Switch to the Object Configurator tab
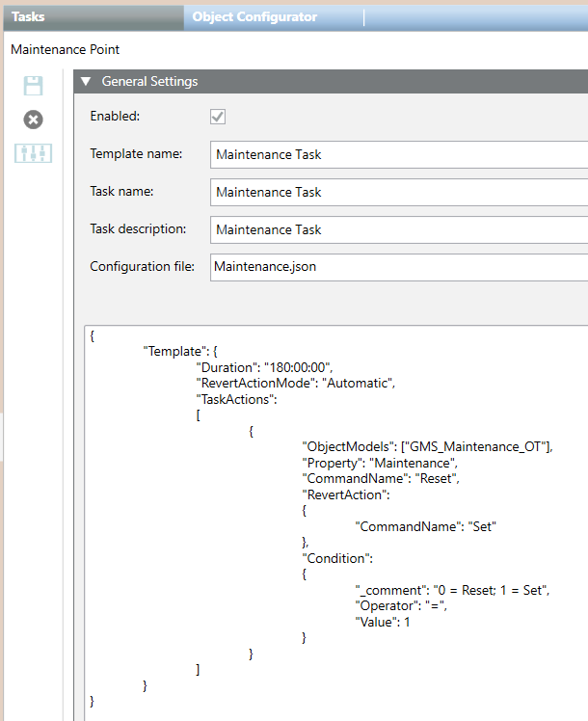This screenshot has height=721, width=588. click(254, 16)
